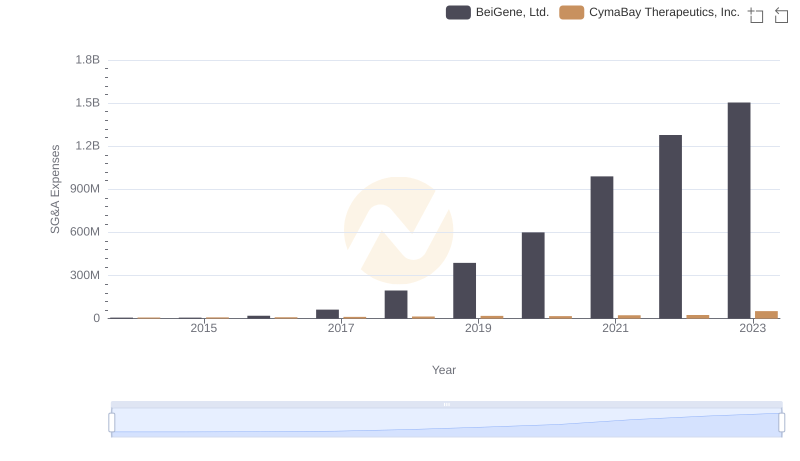
Task: Select BeiGene bar for 2018
Action: (x=396, y=304)
